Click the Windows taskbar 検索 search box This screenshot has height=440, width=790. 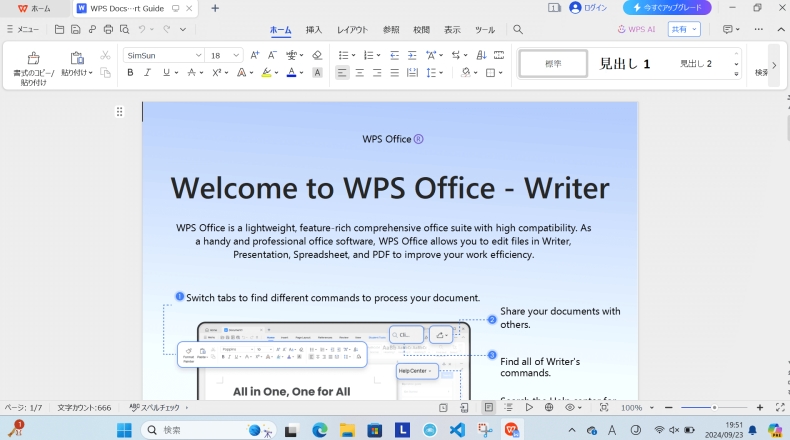[209, 430]
